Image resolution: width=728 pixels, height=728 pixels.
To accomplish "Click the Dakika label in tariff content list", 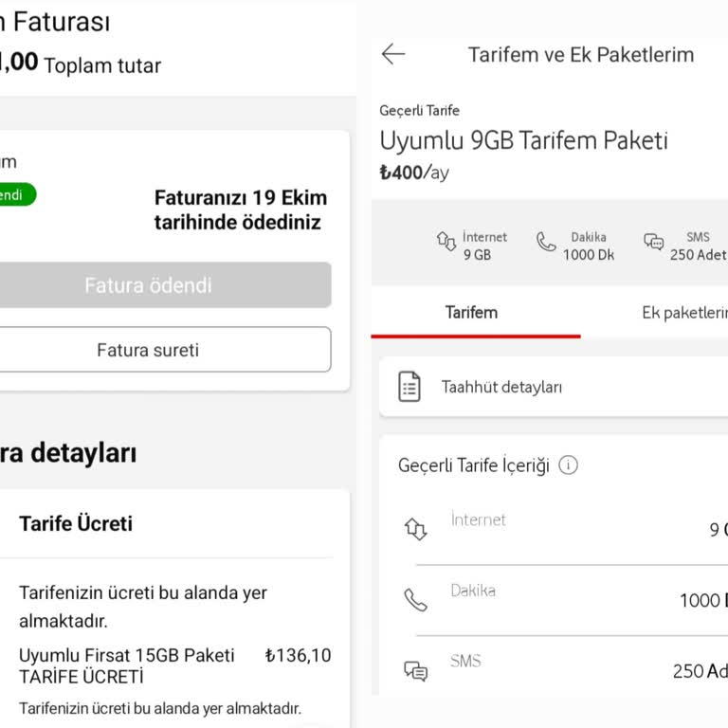I will [473, 591].
